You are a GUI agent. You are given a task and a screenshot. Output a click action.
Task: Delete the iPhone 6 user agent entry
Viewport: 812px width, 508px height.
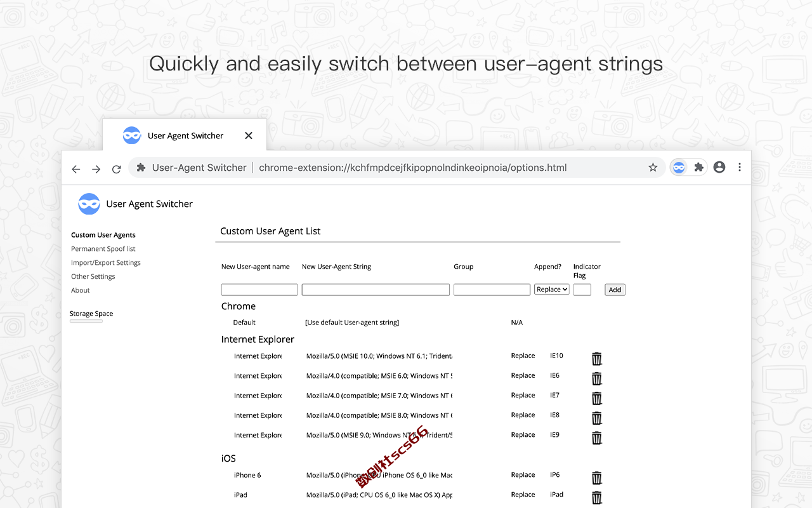pos(597,478)
